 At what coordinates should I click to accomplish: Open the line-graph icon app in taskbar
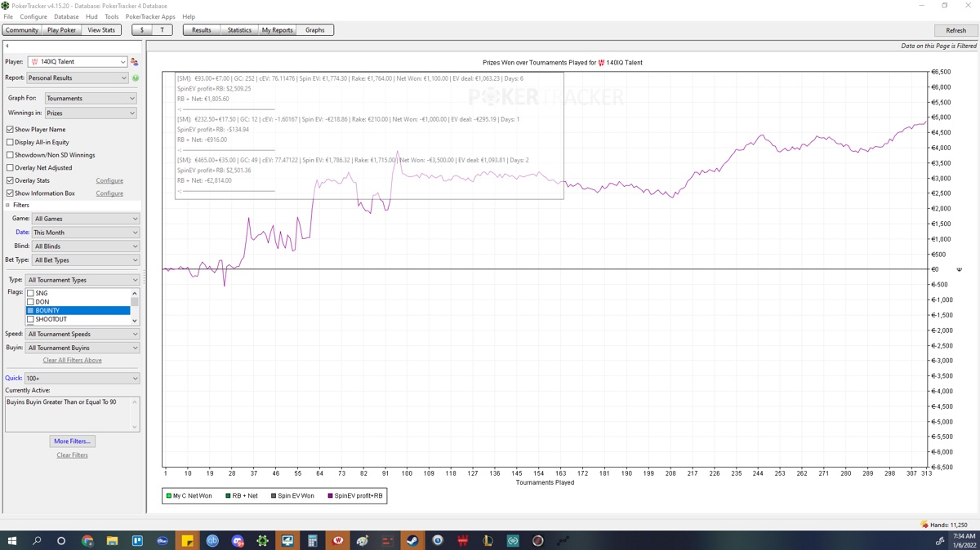coord(563,540)
